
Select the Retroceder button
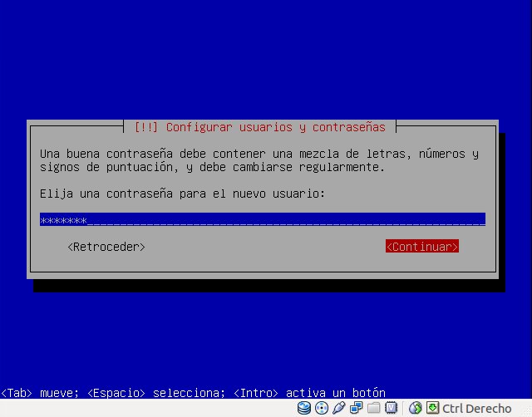tap(106, 247)
